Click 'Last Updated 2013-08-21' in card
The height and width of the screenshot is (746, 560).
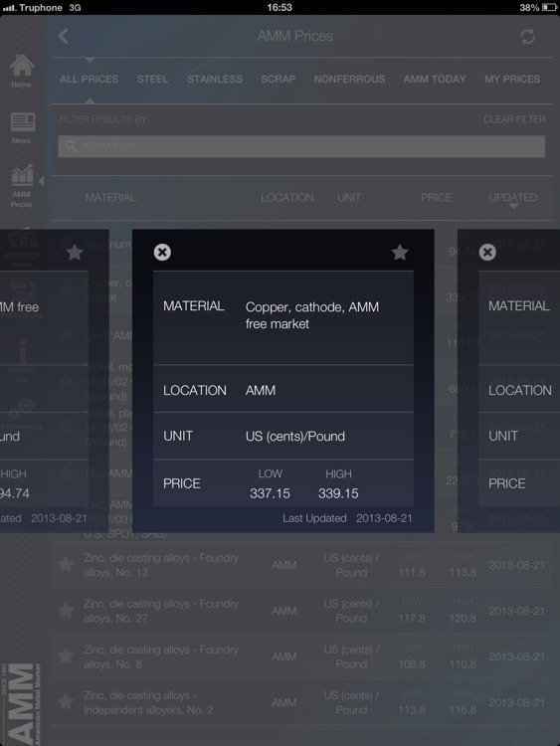tap(347, 518)
